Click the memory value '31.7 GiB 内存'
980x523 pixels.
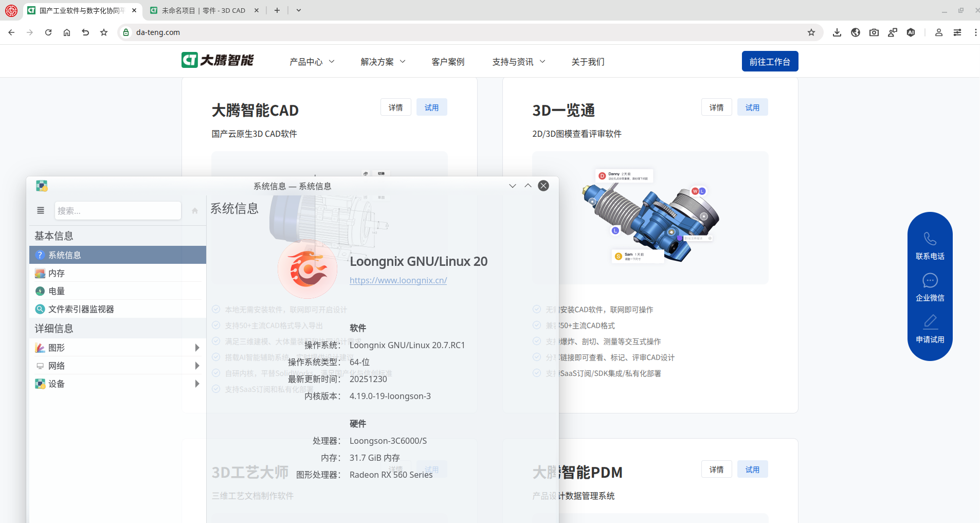point(375,458)
